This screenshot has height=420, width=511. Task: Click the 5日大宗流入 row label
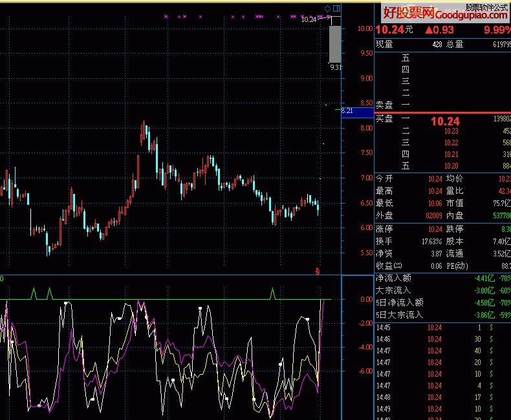(x=400, y=315)
